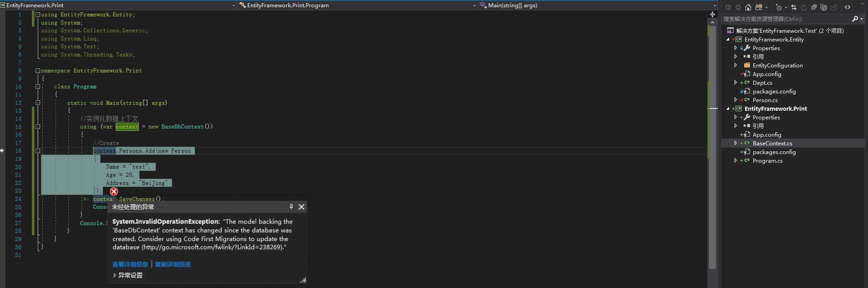Image resolution: width=868 pixels, height=288 pixels.
Task: Select the EntityConfiguration folder
Action: coord(778,65)
